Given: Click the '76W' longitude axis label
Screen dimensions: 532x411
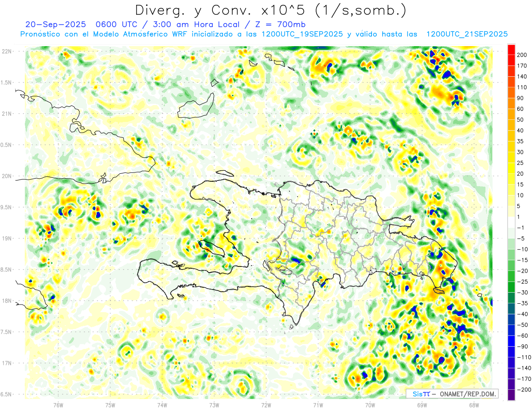Looking at the screenshot, I should (58, 405).
